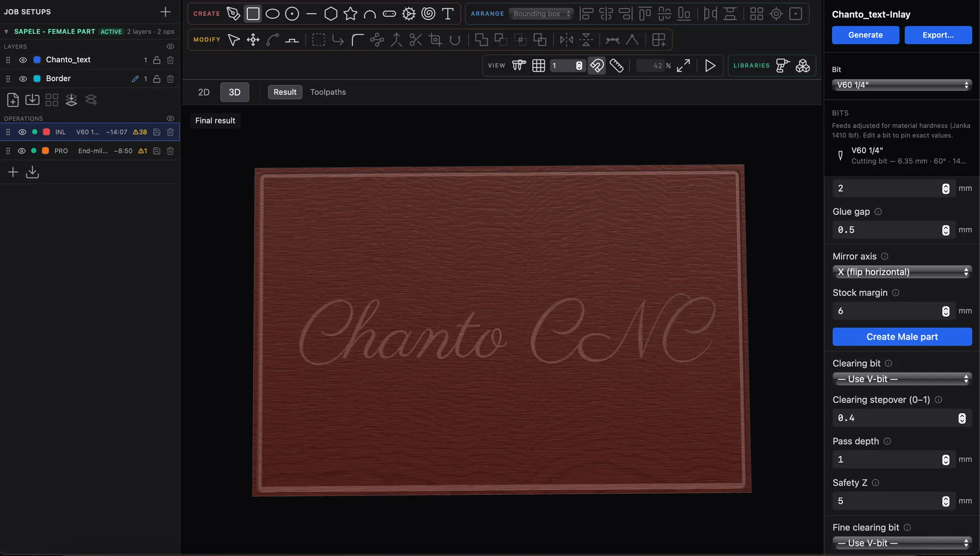The image size is (980, 556).
Task: Choose the Arc tool
Action: coord(370,13)
